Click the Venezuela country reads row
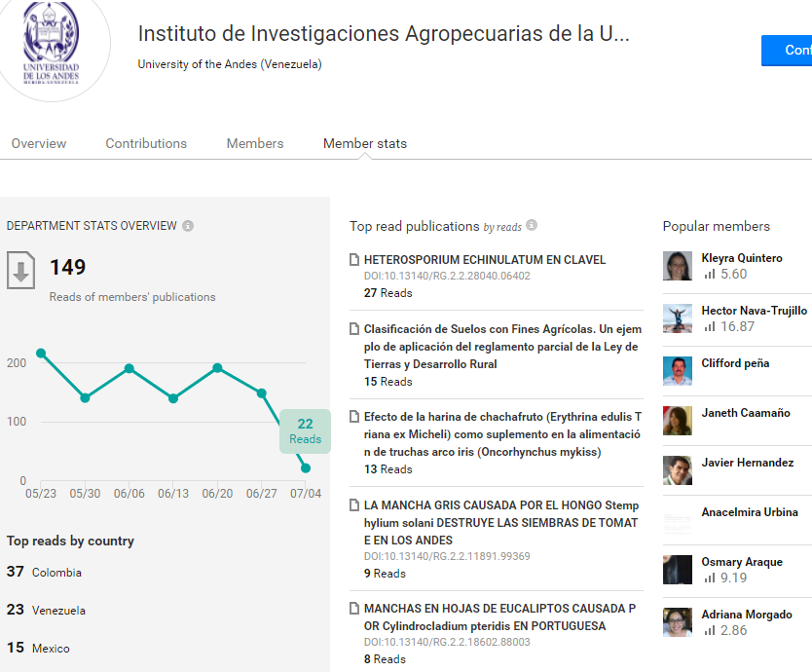 point(46,610)
